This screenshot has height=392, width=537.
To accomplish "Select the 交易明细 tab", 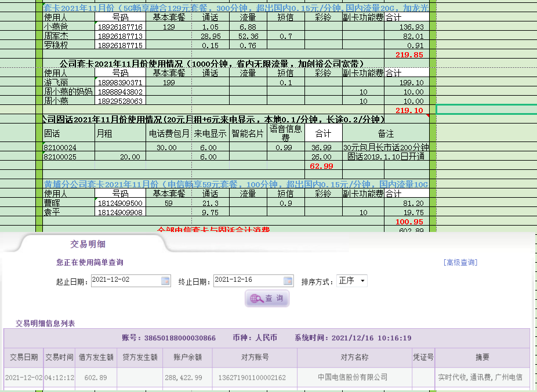I will [x=88, y=244].
